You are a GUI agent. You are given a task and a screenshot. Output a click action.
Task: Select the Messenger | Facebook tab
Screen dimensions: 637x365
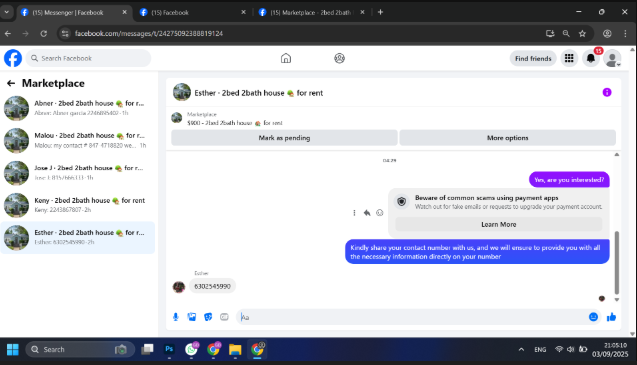(74, 13)
